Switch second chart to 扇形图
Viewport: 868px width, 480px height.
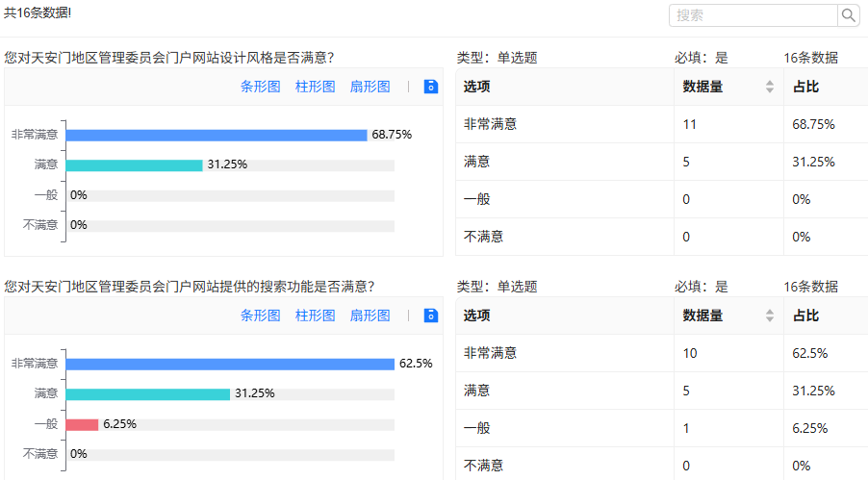pyautogui.click(x=370, y=316)
